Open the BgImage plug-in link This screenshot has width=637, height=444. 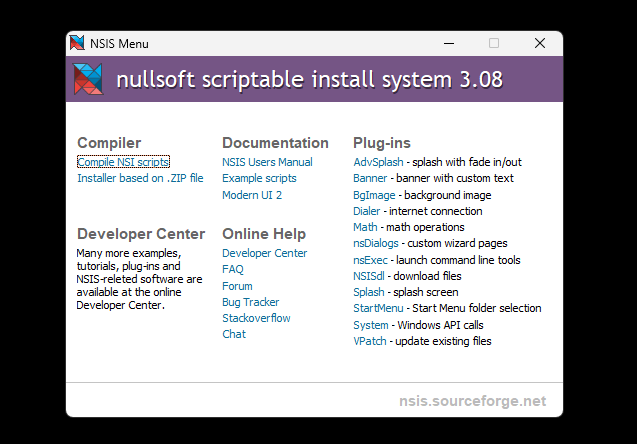(374, 195)
